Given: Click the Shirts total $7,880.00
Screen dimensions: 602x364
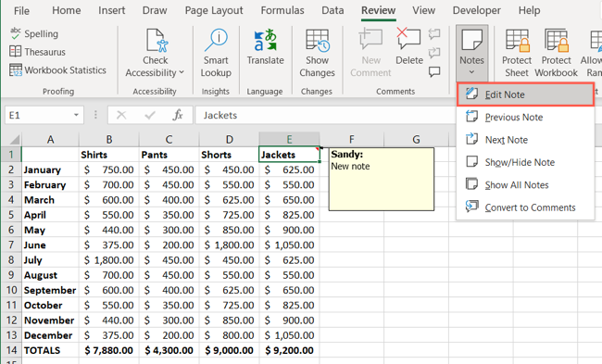Looking at the screenshot, I should [109, 350].
